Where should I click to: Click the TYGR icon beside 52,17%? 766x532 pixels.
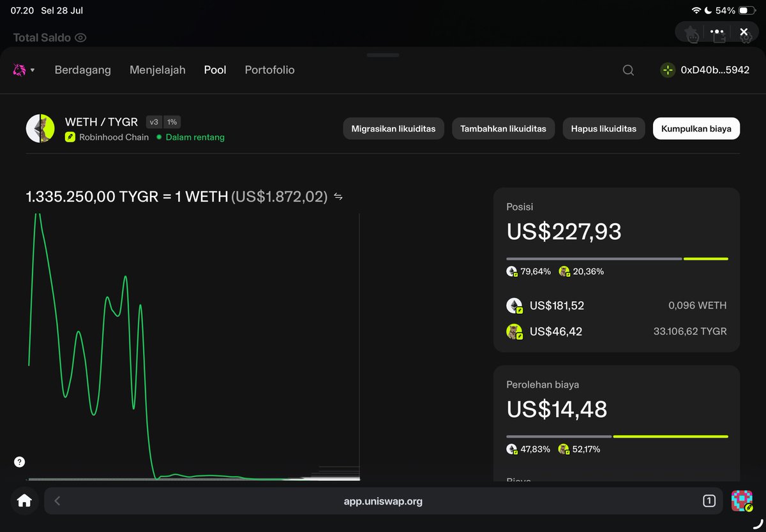pyautogui.click(x=564, y=449)
